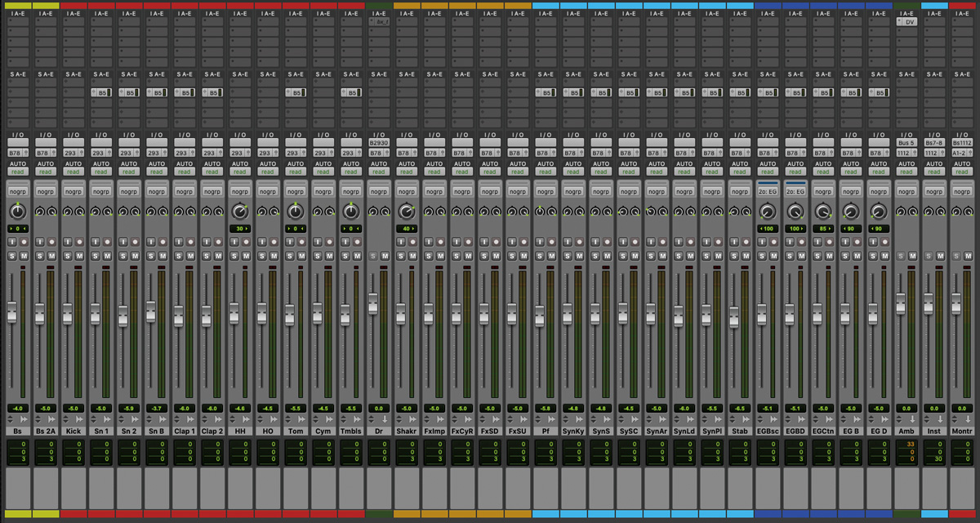The width and height of the screenshot is (980, 523).
Task: Mute the Kick track
Action: [x=79, y=256]
